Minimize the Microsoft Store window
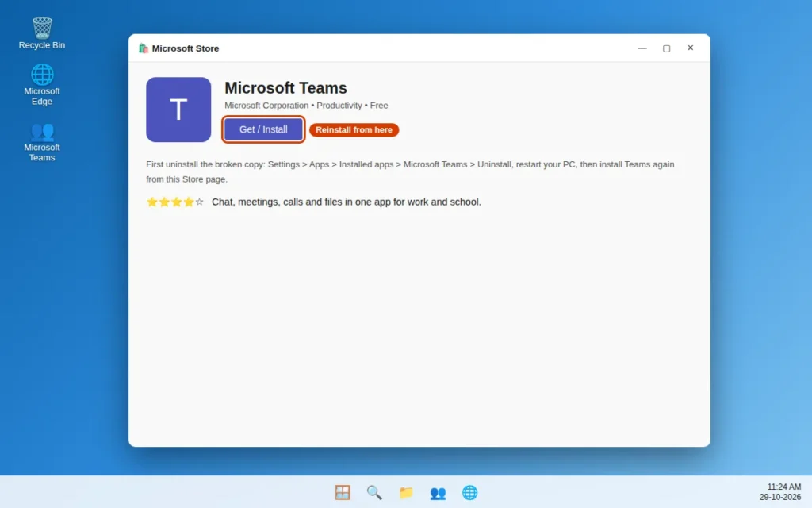Image resolution: width=812 pixels, height=508 pixels. pos(642,48)
